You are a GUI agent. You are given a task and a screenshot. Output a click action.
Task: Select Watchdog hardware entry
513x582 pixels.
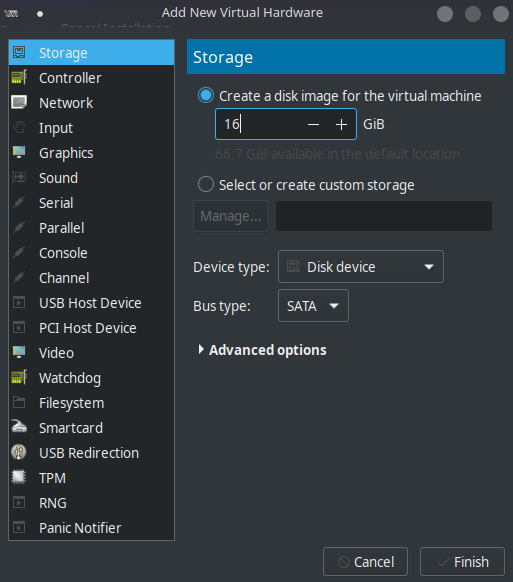91,378
